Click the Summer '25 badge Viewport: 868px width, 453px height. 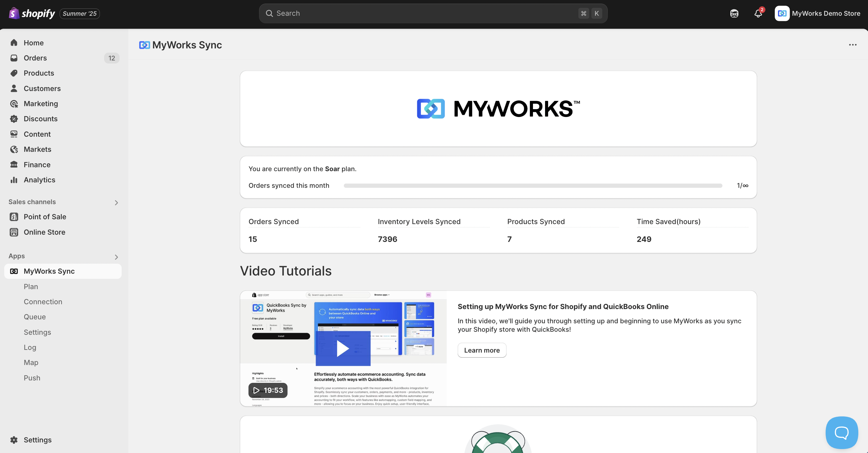click(80, 14)
